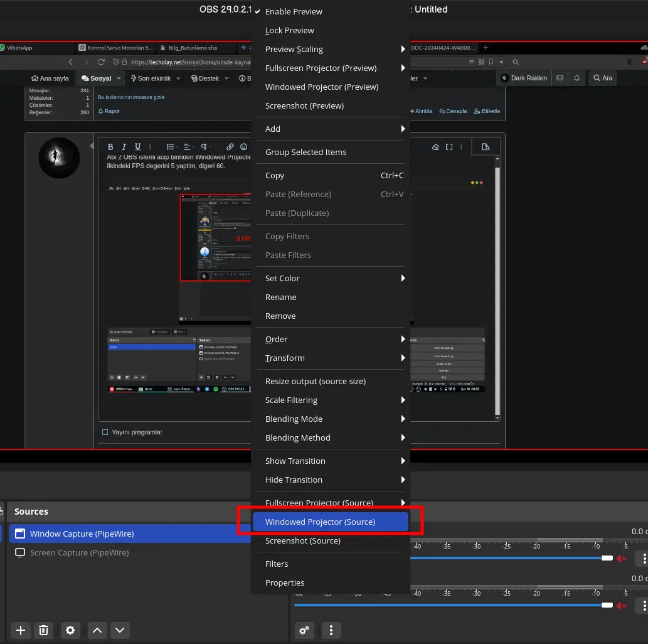Select Window Capture (PipeWire) source
The width and height of the screenshot is (648, 644).
[130, 534]
